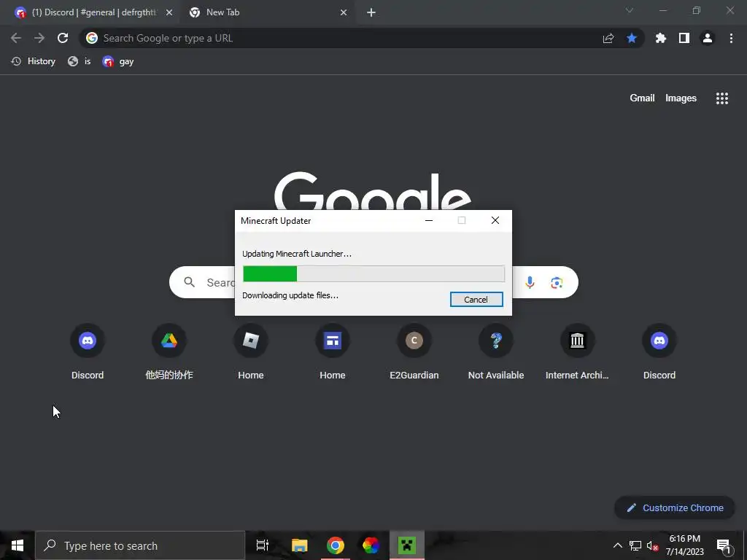Image resolution: width=747 pixels, height=560 pixels.
Task: Open network status tray icon
Action: [635, 545]
